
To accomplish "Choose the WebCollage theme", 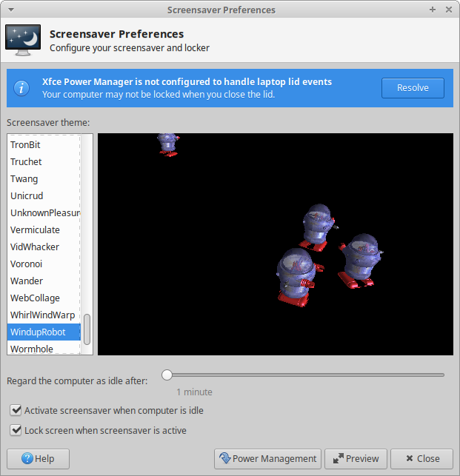I will click(44, 298).
